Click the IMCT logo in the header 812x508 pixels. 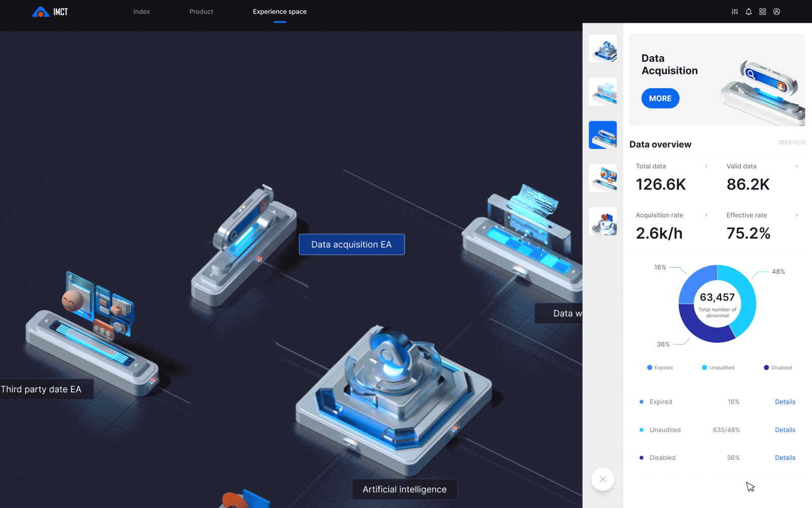click(x=50, y=12)
